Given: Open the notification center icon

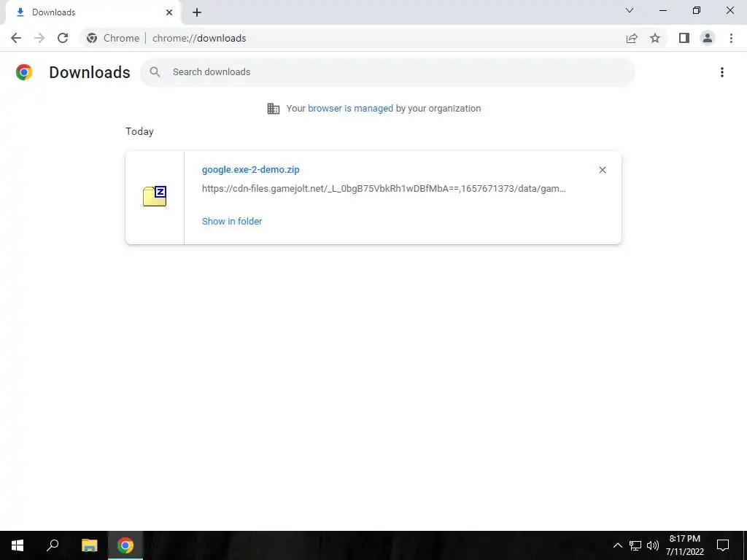Looking at the screenshot, I should [723, 545].
